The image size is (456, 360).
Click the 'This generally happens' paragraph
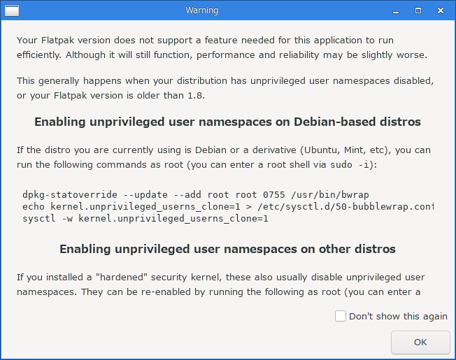click(x=225, y=88)
